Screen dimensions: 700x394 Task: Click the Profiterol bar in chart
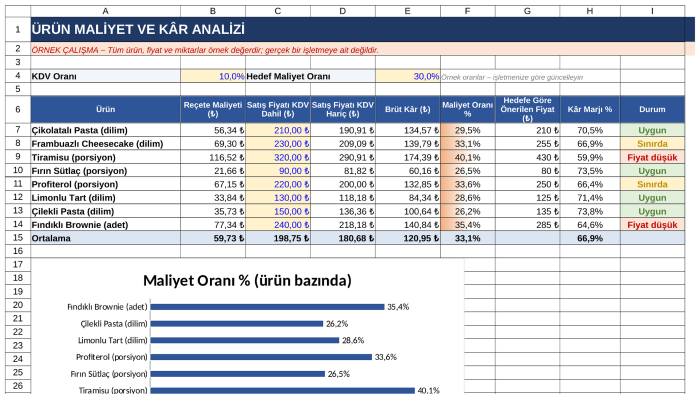coord(261,357)
